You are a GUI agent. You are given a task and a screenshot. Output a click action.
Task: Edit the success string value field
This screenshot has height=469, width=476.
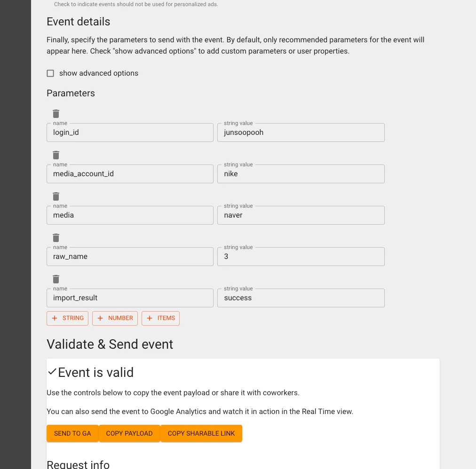pos(301,298)
